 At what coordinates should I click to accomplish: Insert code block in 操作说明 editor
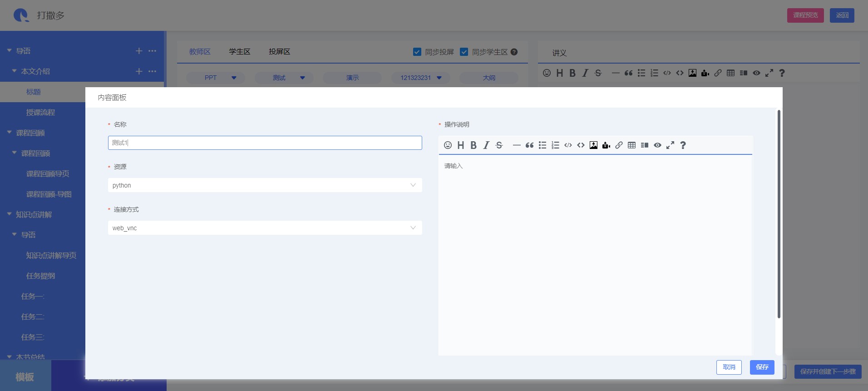tap(581, 145)
